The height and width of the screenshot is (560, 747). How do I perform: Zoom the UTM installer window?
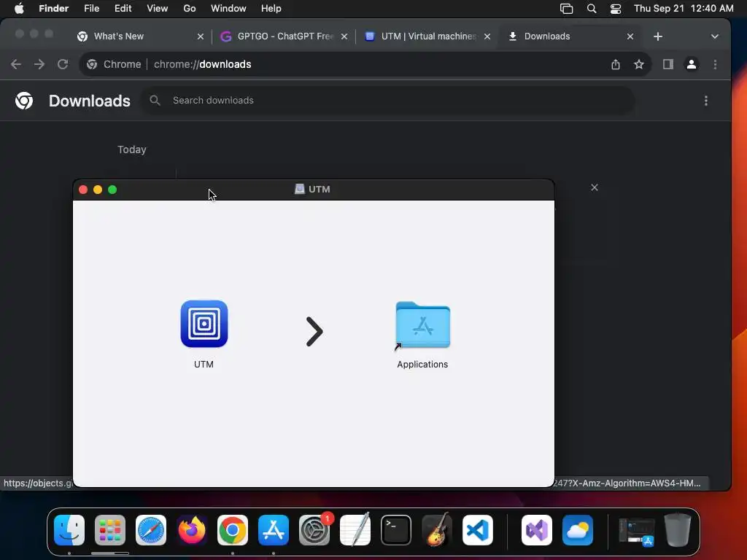pyautogui.click(x=112, y=190)
